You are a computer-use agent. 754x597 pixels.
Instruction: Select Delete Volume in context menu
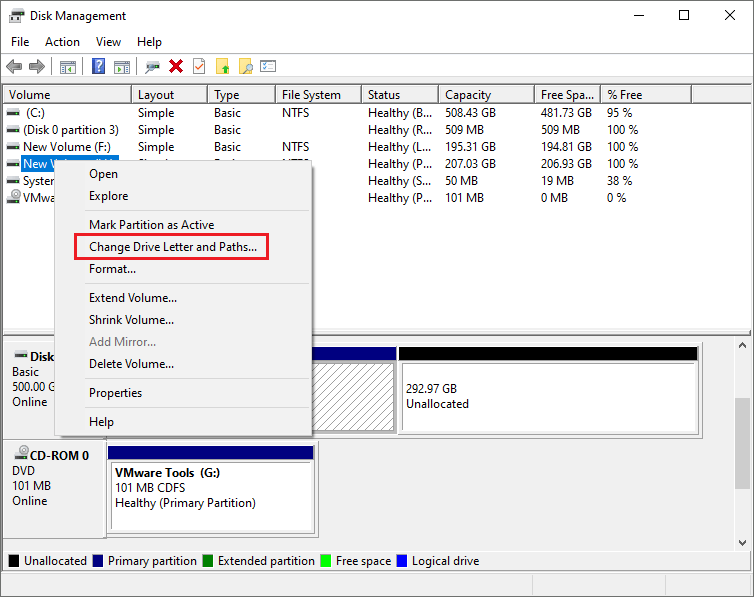131,364
